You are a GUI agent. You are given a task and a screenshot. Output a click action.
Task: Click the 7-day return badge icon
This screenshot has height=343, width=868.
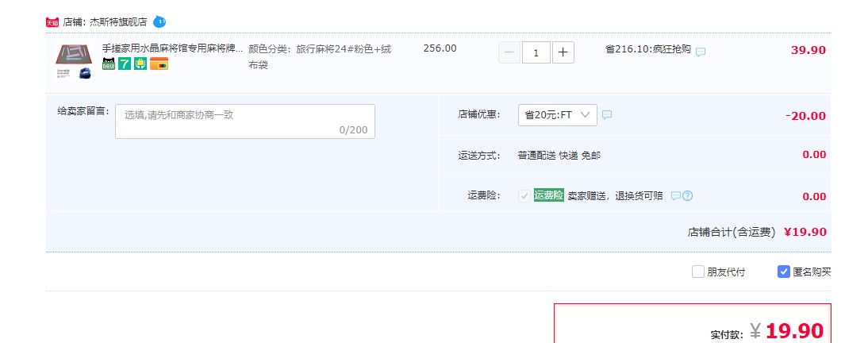coord(125,64)
